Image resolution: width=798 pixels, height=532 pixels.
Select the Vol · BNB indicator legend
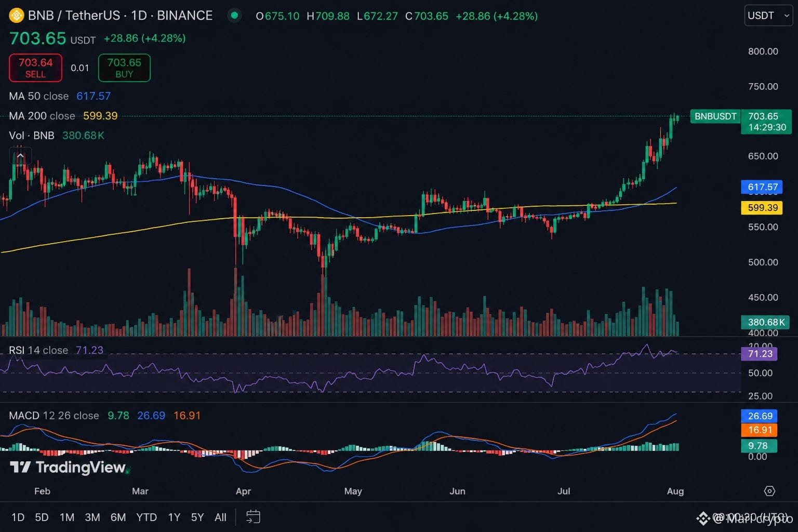tap(57, 136)
